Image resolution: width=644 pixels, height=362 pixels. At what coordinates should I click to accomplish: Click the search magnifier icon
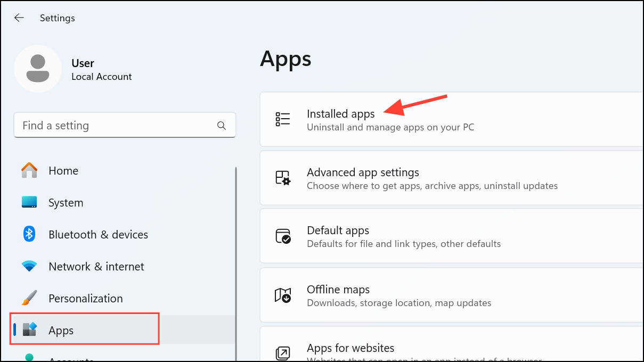click(222, 126)
